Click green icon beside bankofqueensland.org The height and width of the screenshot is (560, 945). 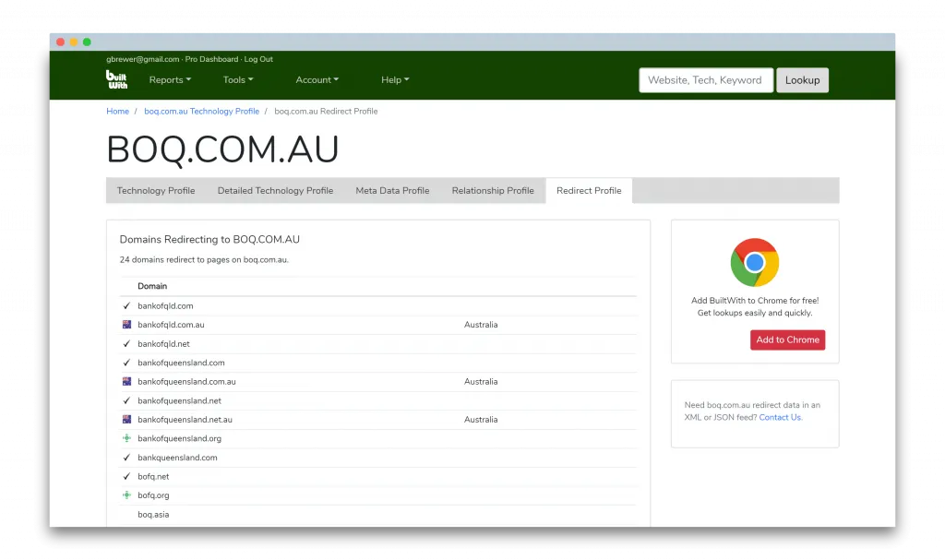(126, 438)
